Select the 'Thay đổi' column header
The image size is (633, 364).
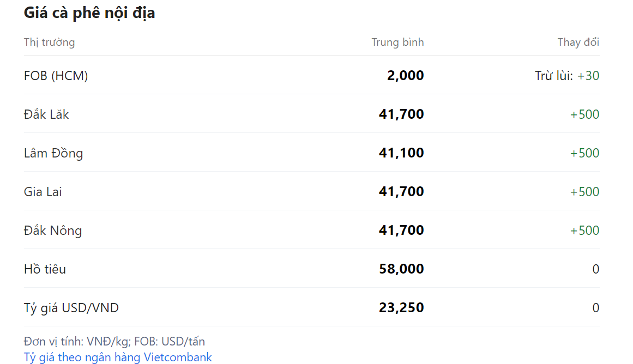[578, 42]
